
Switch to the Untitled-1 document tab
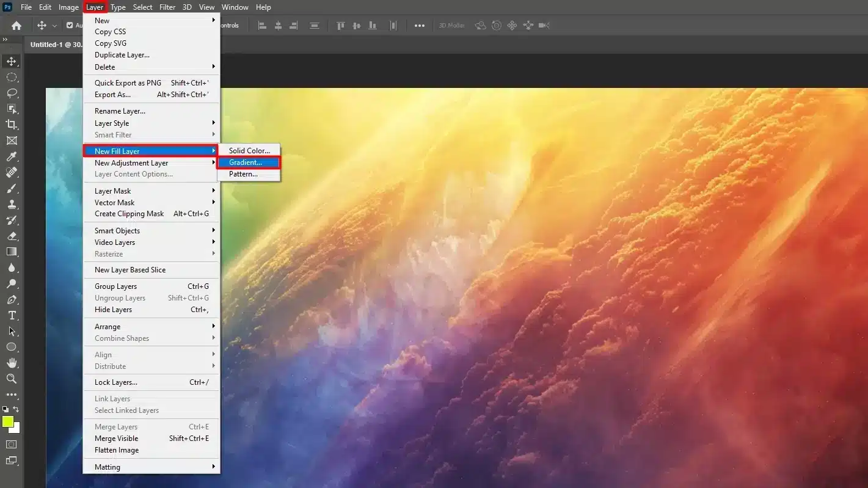(x=56, y=45)
